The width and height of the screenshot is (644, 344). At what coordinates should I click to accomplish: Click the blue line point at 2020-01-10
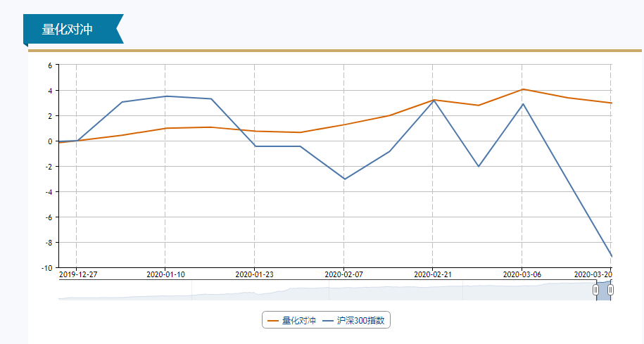[165, 96]
